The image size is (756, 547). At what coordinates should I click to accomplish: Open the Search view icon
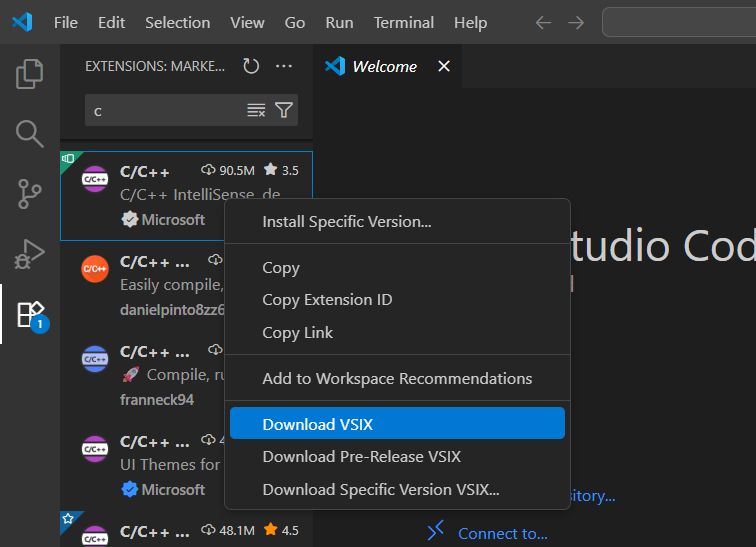pos(30,133)
